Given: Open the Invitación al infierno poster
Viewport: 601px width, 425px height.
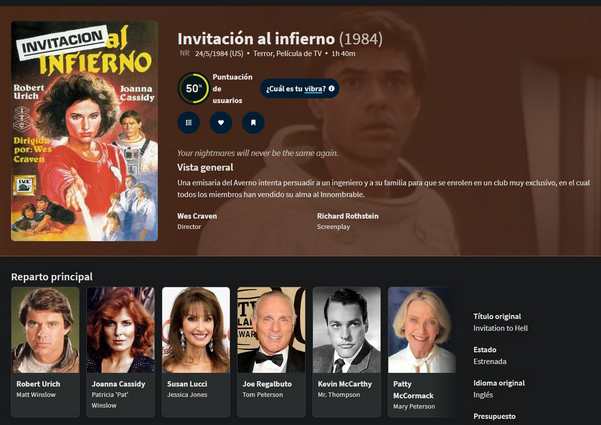Looking at the screenshot, I should coord(84,131).
